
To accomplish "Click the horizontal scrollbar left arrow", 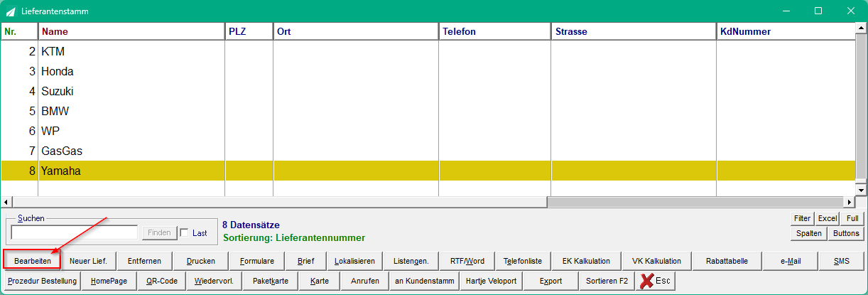I will 7,202.
